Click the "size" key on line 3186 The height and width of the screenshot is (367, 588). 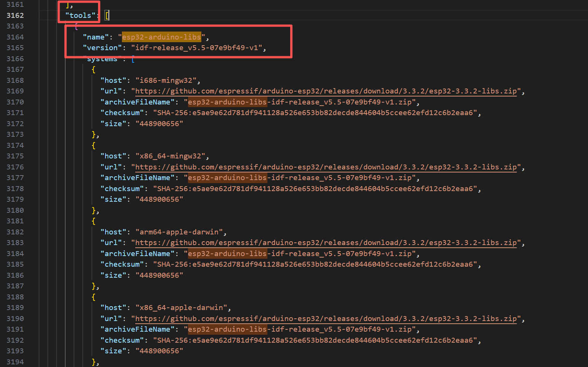coord(113,275)
